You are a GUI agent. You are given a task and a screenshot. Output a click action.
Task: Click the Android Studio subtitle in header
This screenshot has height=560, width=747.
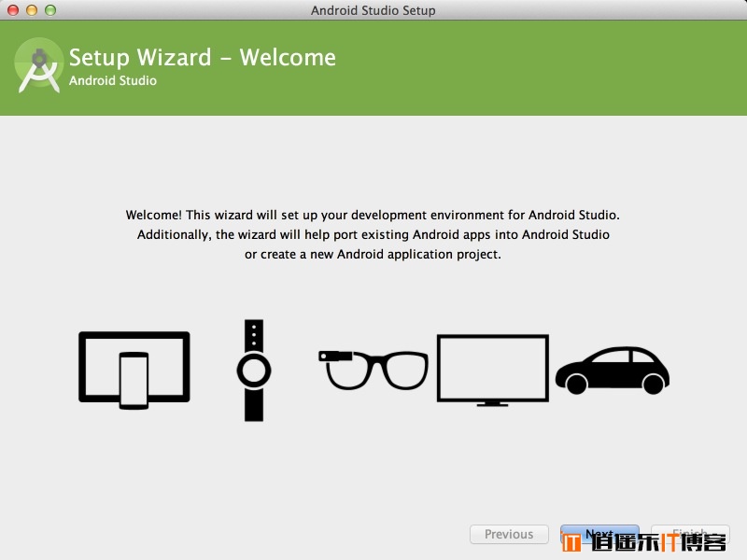pyautogui.click(x=113, y=80)
